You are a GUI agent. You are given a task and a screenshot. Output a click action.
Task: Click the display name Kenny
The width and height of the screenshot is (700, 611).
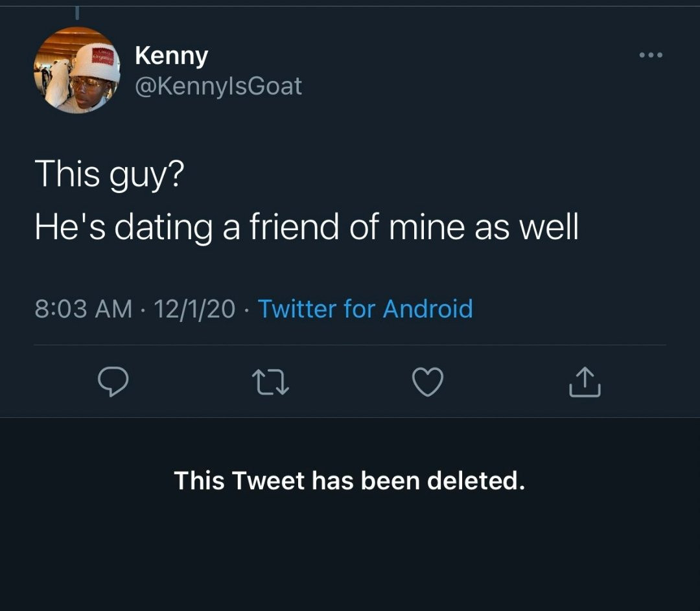[x=171, y=56]
